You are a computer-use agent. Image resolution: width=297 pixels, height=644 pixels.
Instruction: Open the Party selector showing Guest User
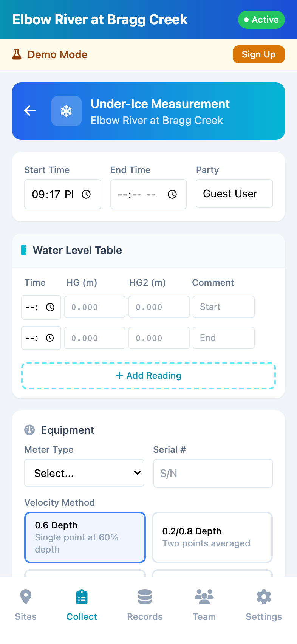click(234, 194)
